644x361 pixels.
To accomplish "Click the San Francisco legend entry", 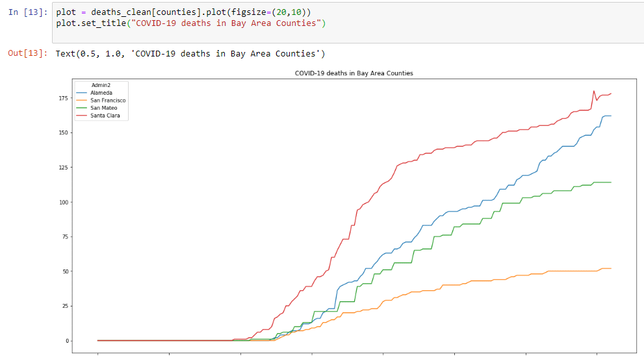I will [108, 100].
